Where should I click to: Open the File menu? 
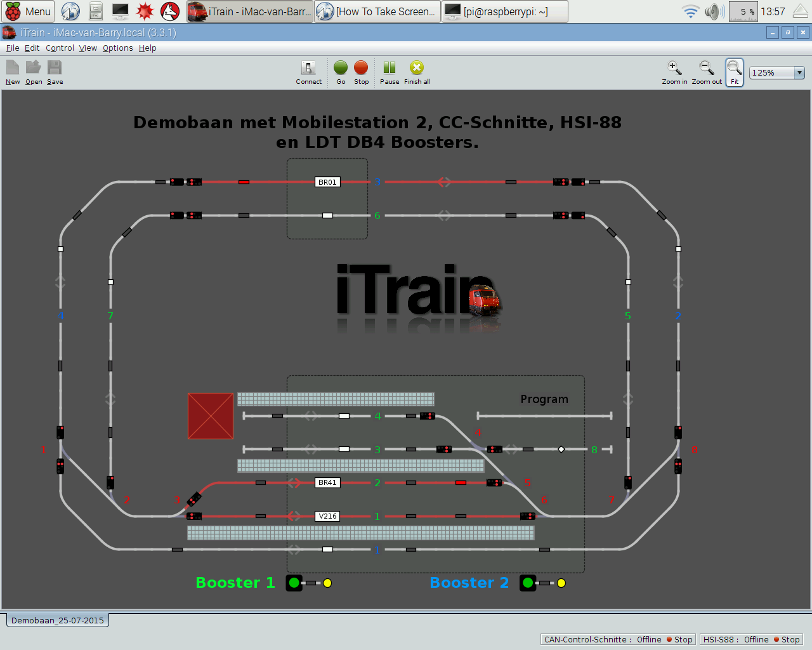click(12, 48)
